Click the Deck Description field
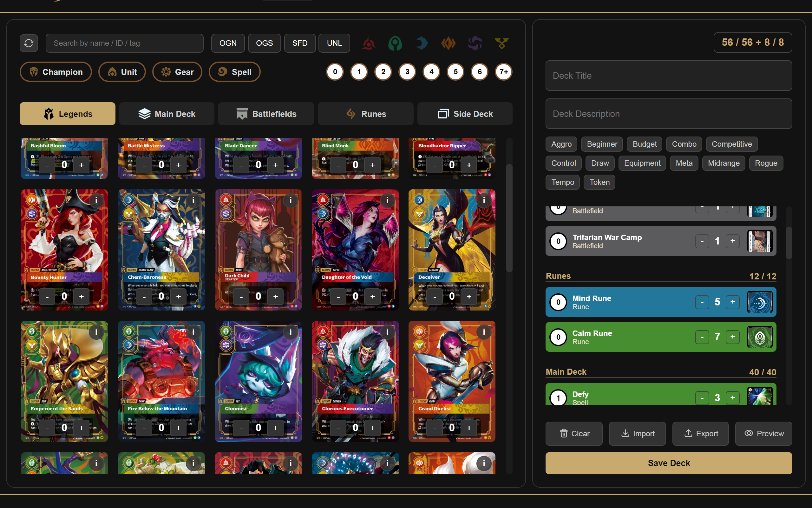 (669, 114)
